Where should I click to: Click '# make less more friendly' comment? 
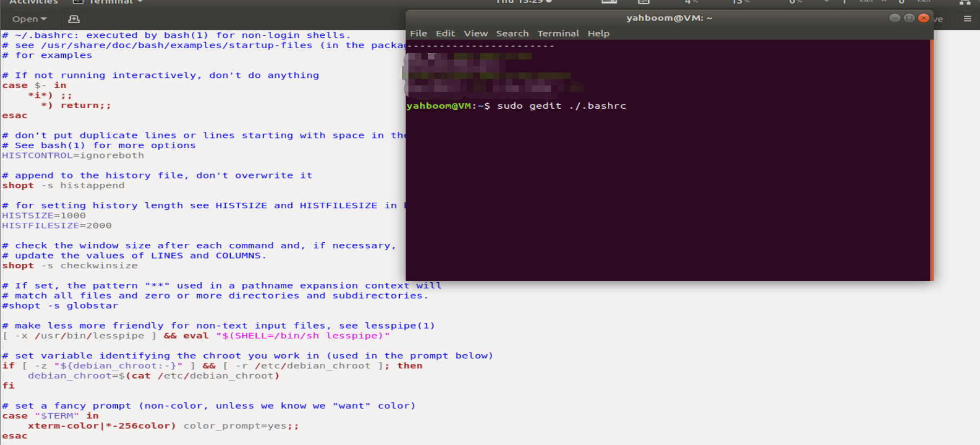coord(219,326)
